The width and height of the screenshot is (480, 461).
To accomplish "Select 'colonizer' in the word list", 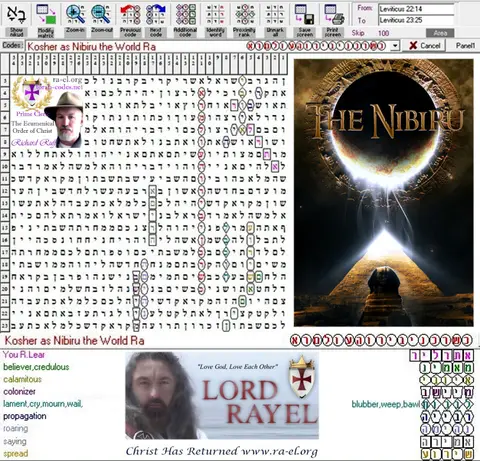I will pos(19,392).
